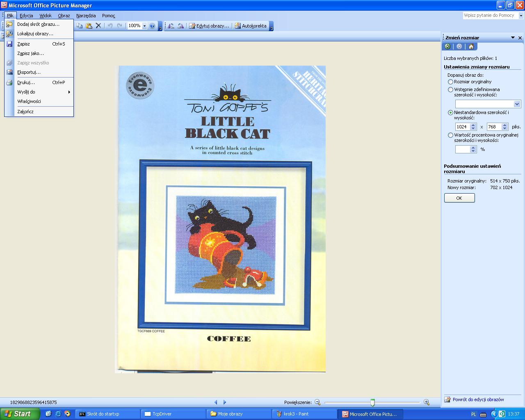Viewport: 525px width, 420px height.
Task: Click the zoom slider handle
Action: [x=372, y=402]
